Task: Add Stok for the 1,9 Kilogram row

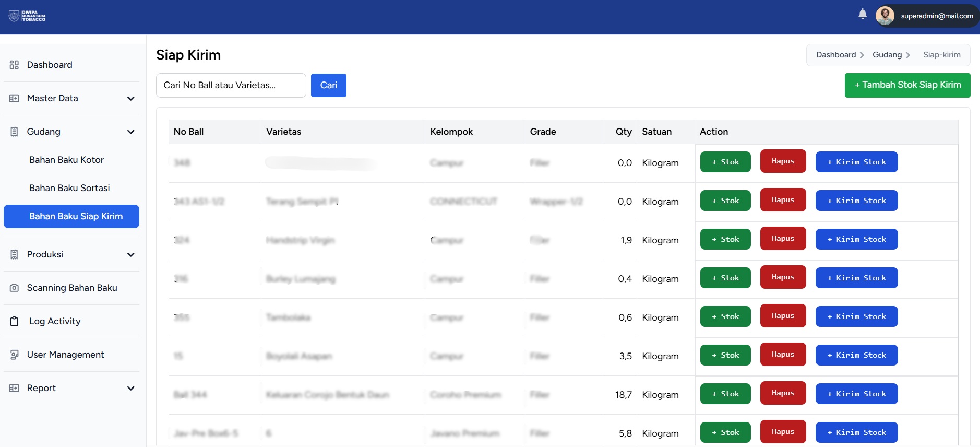Action: 725,239
